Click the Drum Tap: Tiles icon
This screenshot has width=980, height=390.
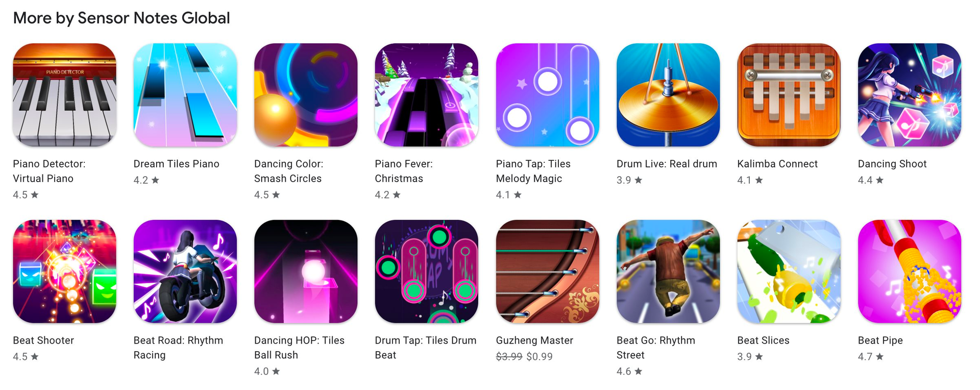[427, 272]
